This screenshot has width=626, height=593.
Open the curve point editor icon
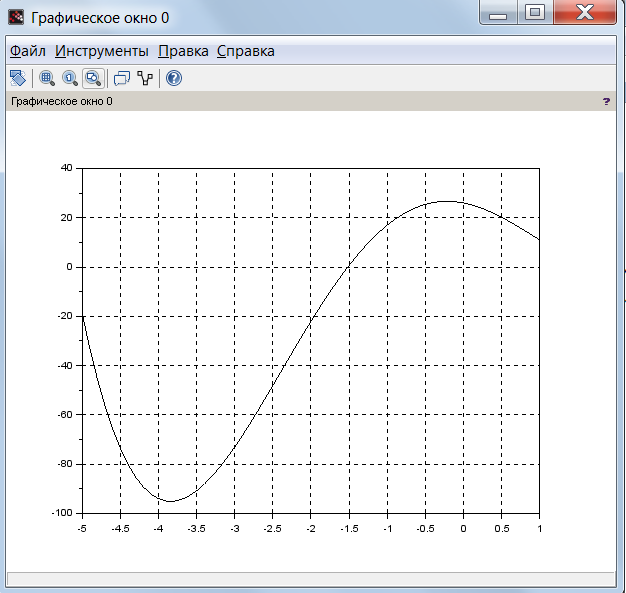145,78
